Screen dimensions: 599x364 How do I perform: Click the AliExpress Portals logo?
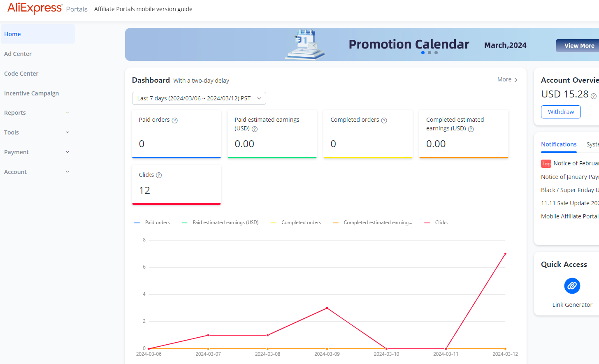tap(47, 8)
